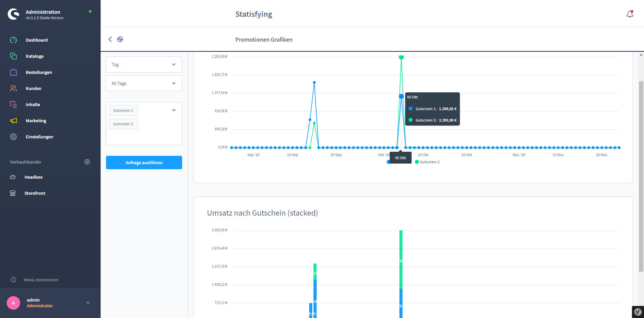Click the scrollbar up arrow
This screenshot has height=318, width=644.
point(641,54)
